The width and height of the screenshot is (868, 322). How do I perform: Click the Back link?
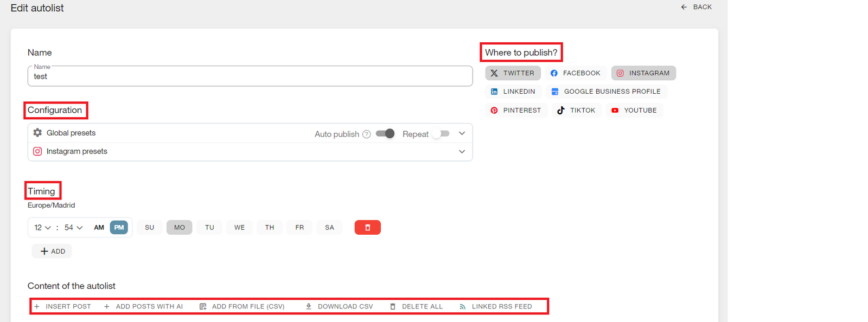[697, 7]
